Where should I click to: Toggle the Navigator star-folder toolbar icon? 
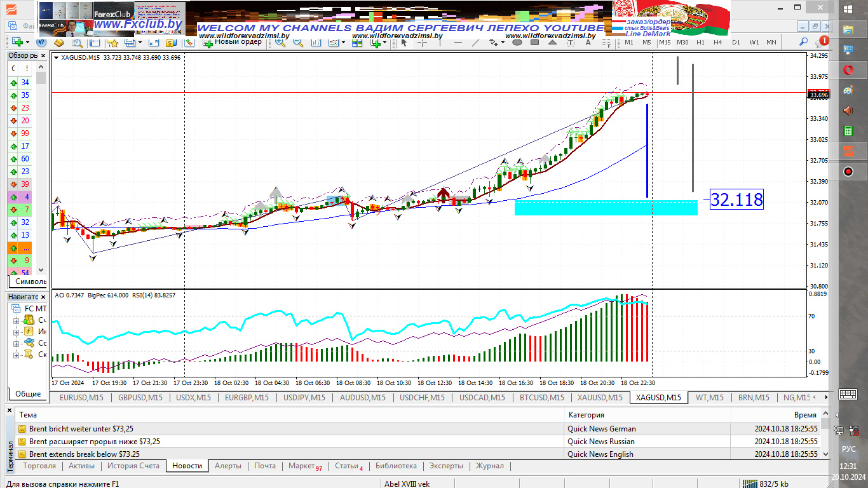coord(113,43)
